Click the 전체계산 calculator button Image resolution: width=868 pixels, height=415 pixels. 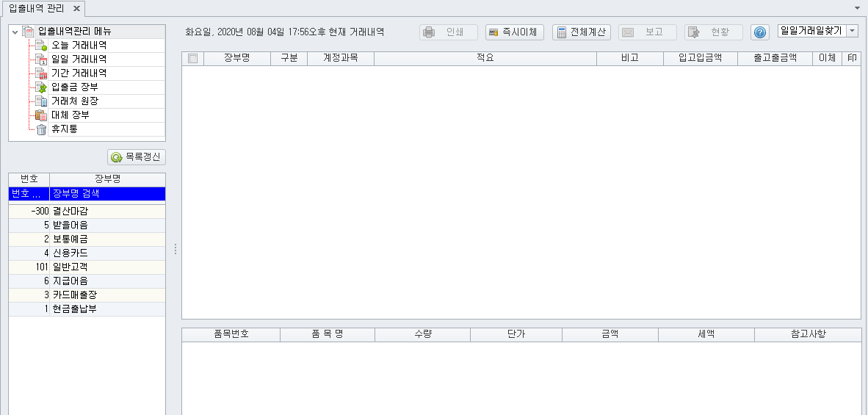tap(582, 32)
